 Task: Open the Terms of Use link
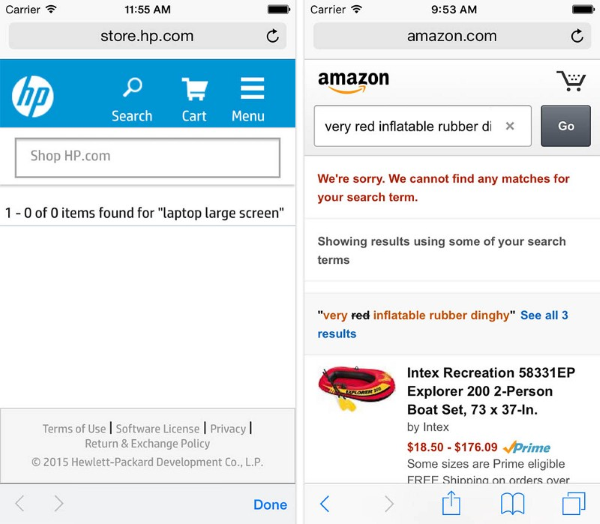[x=74, y=429]
